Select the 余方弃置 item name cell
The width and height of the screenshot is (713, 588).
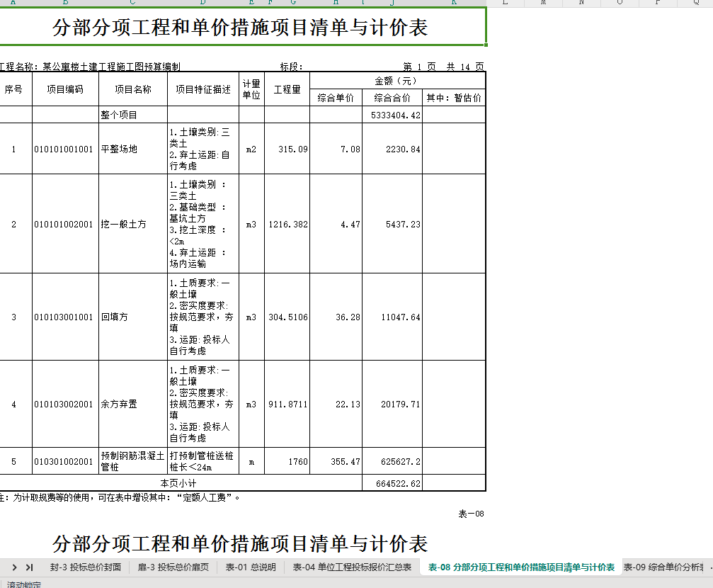pyautogui.click(x=133, y=404)
